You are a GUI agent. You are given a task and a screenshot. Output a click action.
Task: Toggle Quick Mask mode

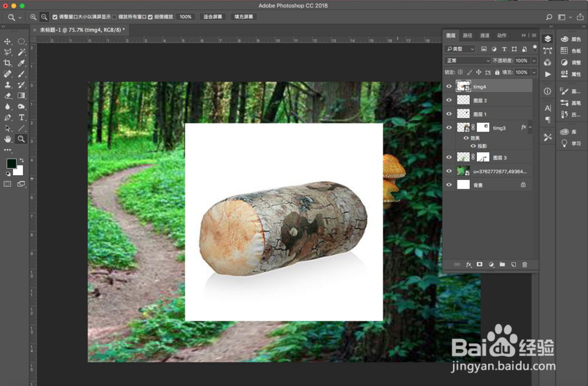click(7, 184)
